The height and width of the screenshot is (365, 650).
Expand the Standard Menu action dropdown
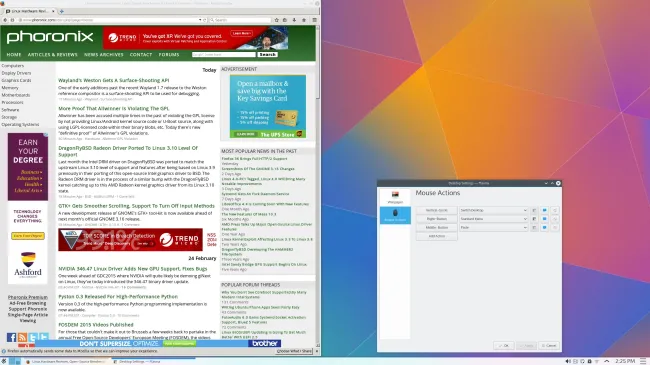pos(493,219)
